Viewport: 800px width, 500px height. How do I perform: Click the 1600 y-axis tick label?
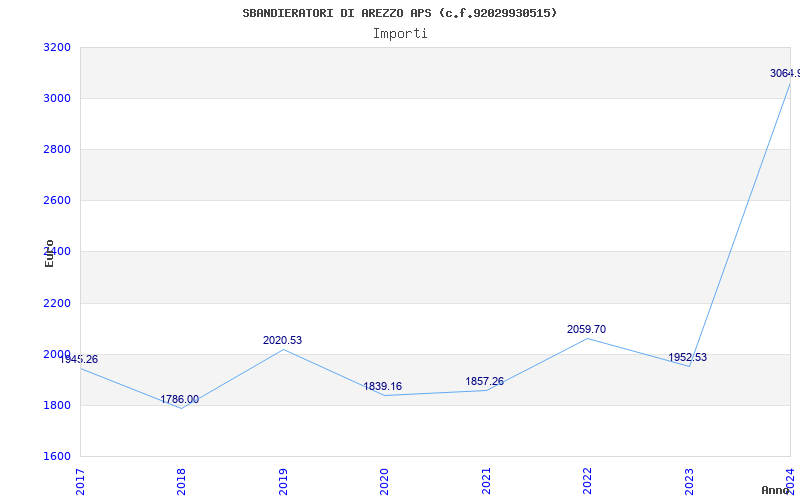(57, 457)
